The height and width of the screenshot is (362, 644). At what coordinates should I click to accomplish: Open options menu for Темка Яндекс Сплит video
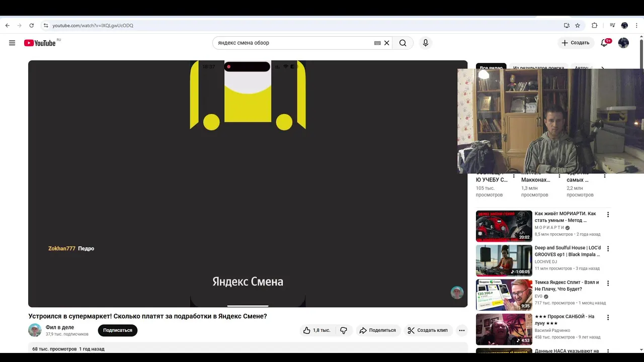608,284
